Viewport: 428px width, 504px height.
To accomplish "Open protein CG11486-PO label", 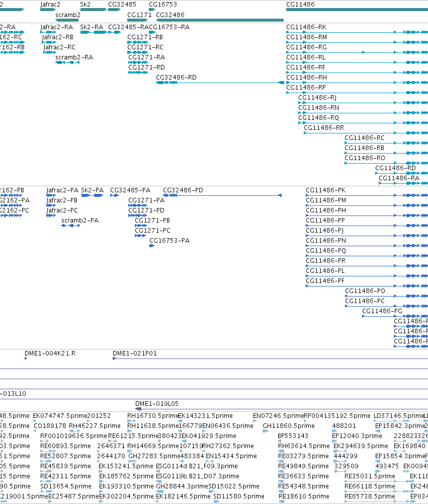I will 365,291.
